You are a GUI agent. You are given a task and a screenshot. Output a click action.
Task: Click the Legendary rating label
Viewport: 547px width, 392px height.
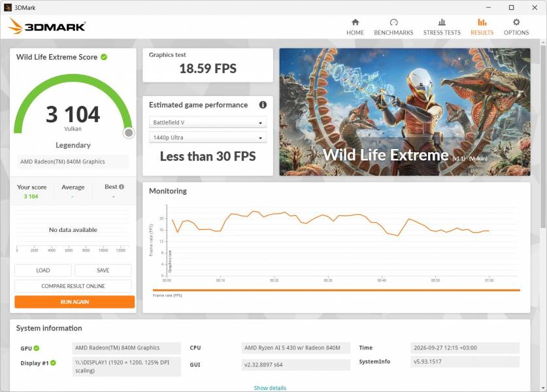point(73,145)
